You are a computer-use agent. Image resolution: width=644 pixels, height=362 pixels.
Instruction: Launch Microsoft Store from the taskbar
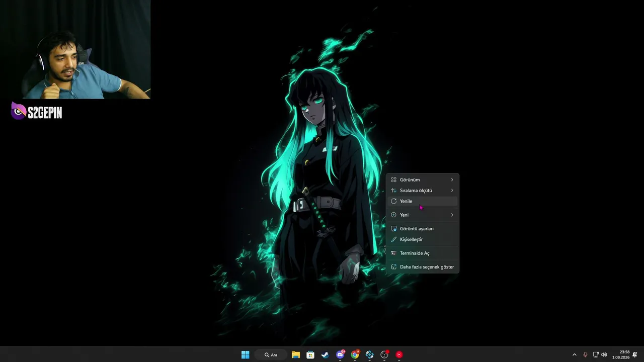(310, 354)
